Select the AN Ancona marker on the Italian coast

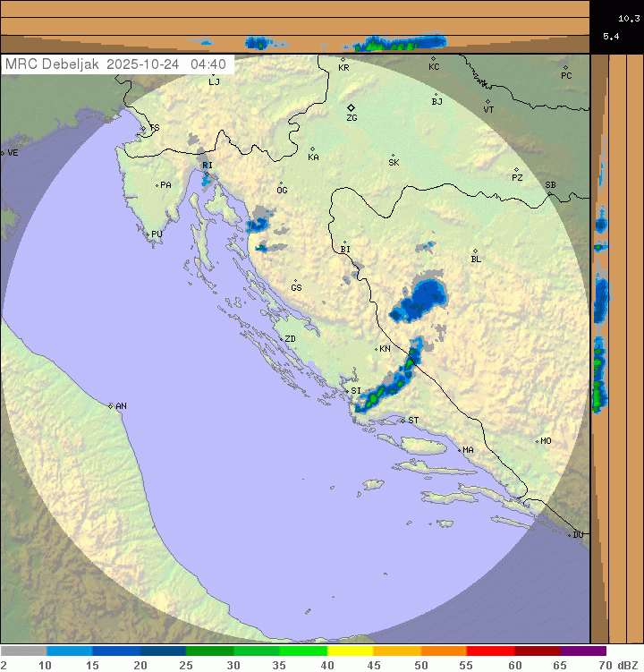click(111, 406)
